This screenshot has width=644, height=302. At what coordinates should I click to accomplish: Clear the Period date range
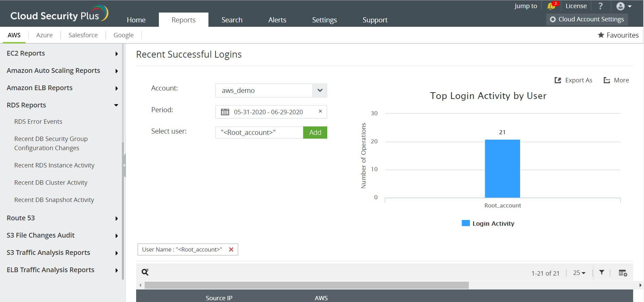point(320,111)
